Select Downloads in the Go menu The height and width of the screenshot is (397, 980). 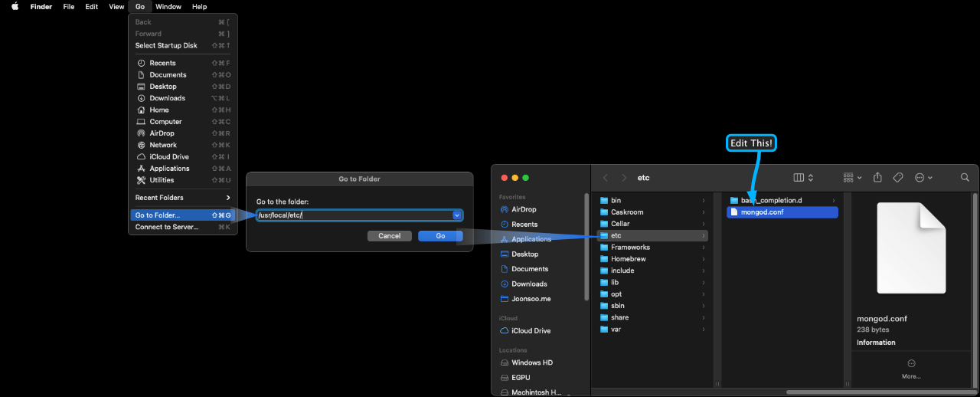tap(183, 98)
